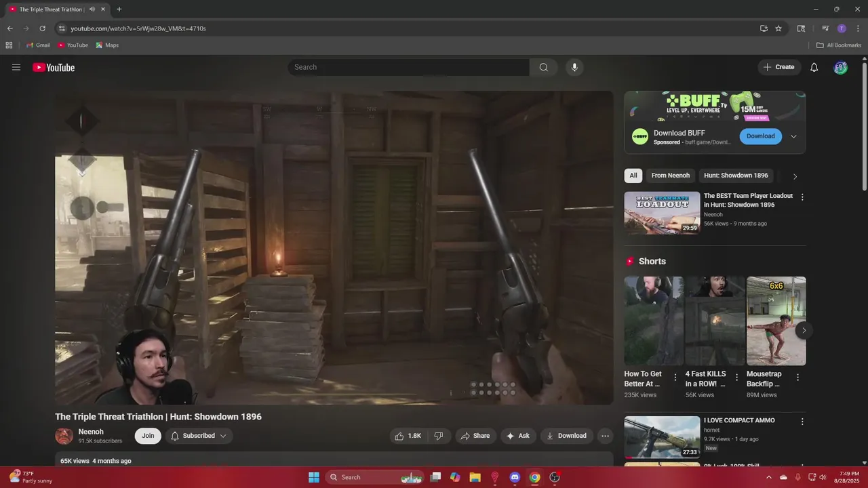Click in the YouTube search field
This screenshot has width=868, height=488.
409,67
